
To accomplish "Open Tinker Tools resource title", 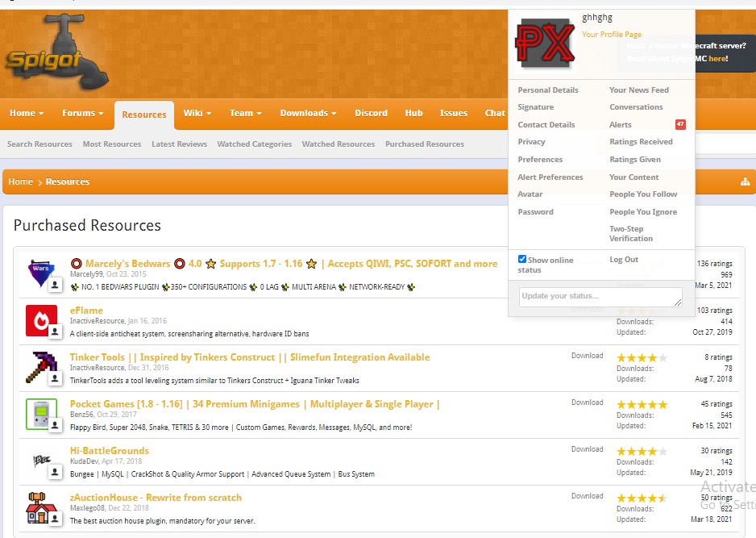I will pos(250,357).
